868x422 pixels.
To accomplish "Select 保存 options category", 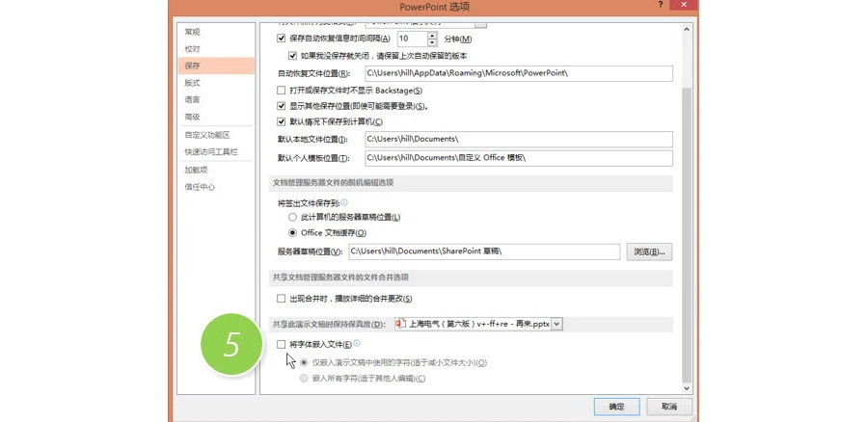I will (x=216, y=66).
